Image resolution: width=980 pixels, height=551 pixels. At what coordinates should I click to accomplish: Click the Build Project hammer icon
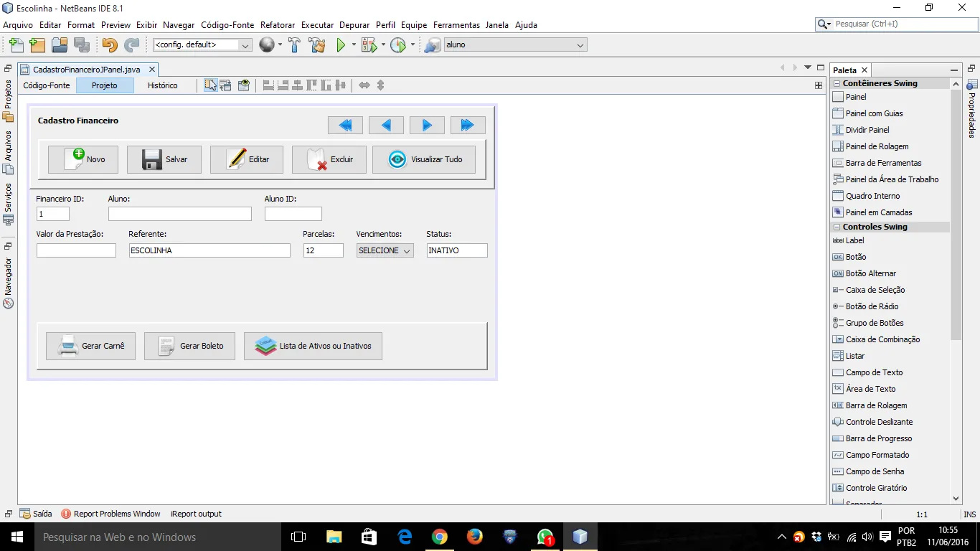294,45
